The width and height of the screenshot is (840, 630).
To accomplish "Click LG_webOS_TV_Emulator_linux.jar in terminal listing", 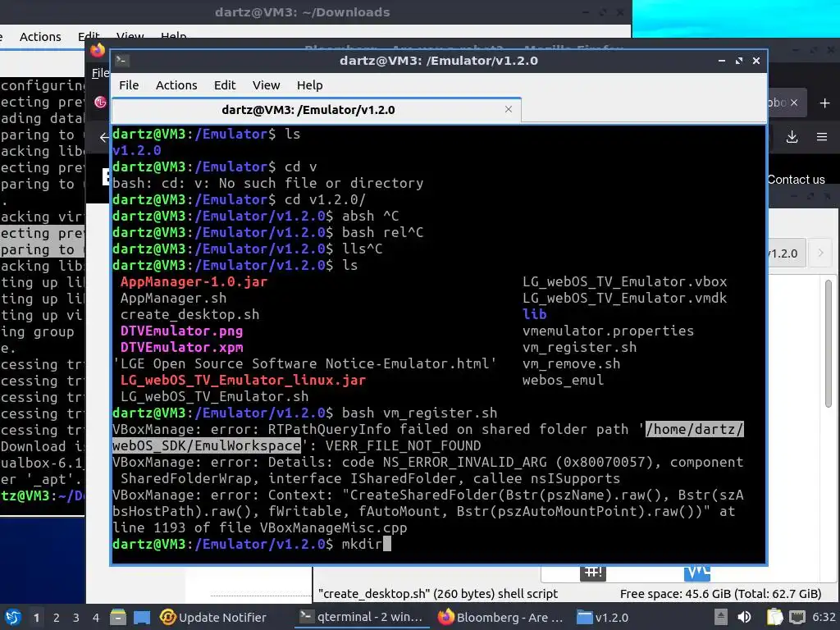I will (x=243, y=381).
